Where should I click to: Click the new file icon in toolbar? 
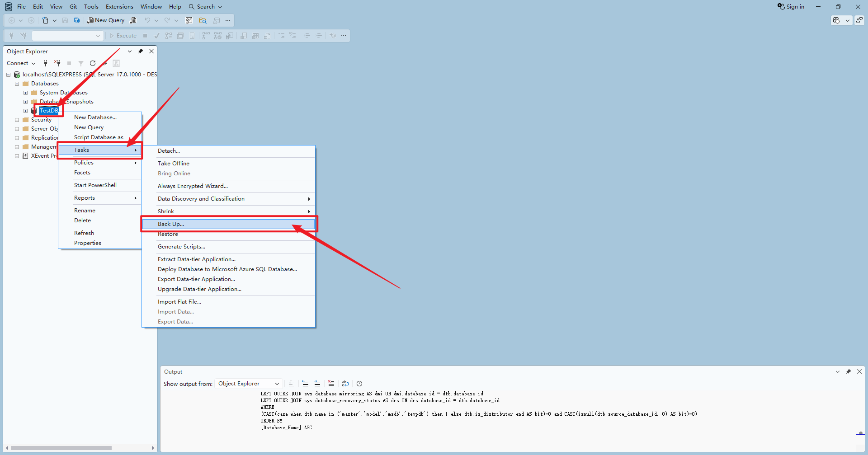tap(45, 20)
